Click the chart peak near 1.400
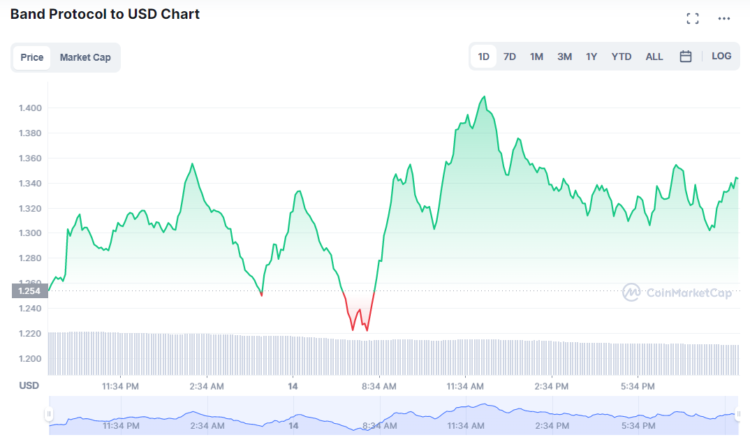750x442 pixels. click(485, 98)
